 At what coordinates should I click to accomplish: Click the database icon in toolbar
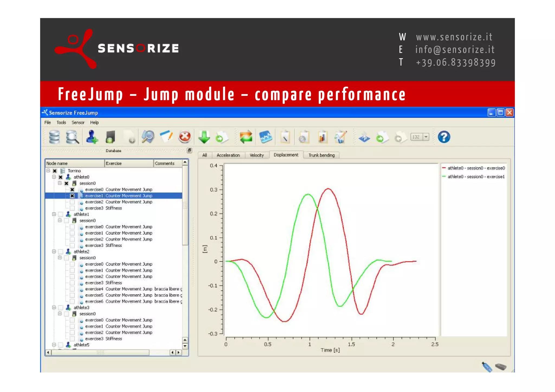pyautogui.click(x=54, y=137)
